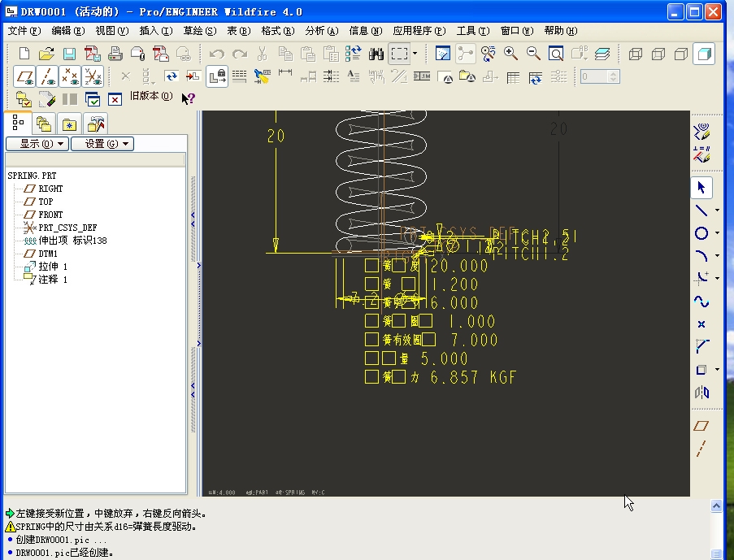Toggle datum points display
Screen dimensions: 734x560
click(70, 76)
